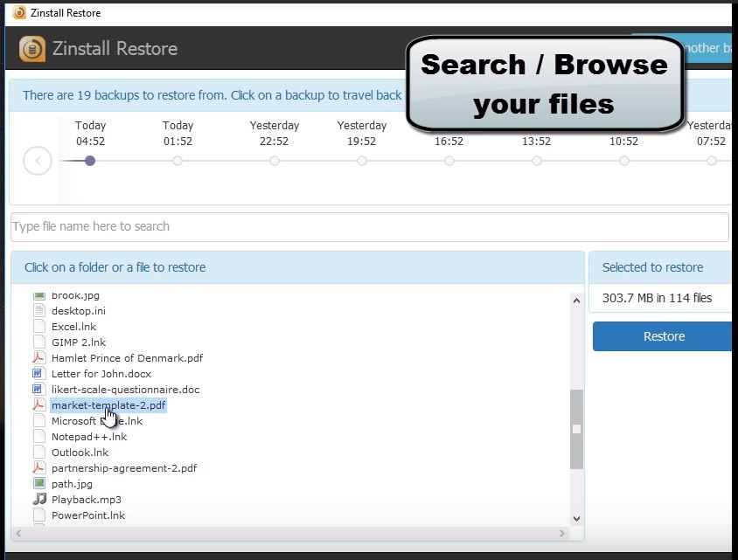Click the file name search field

[x=369, y=226]
